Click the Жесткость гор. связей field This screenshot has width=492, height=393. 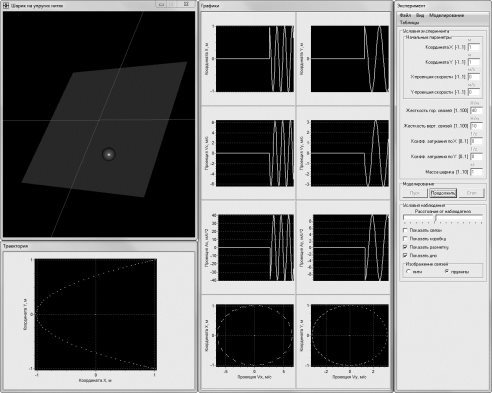click(476, 110)
